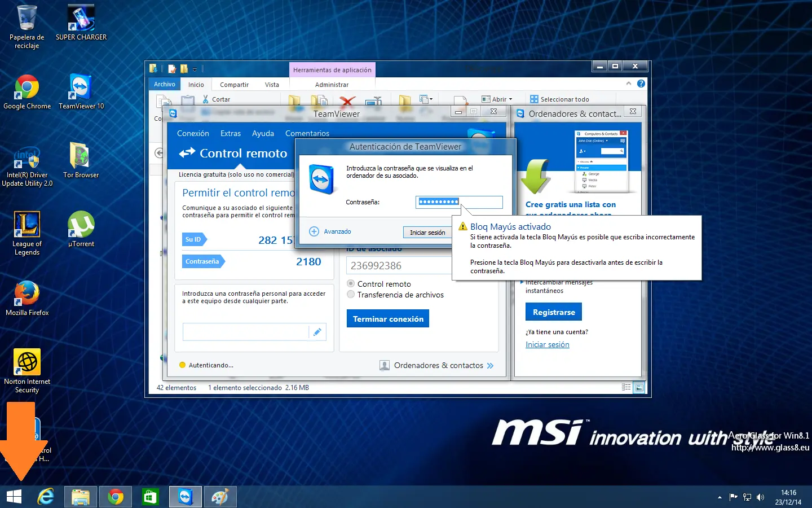The height and width of the screenshot is (508, 812).
Task: Collapse the Explorer ribbon with the chevron
Action: (x=629, y=84)
